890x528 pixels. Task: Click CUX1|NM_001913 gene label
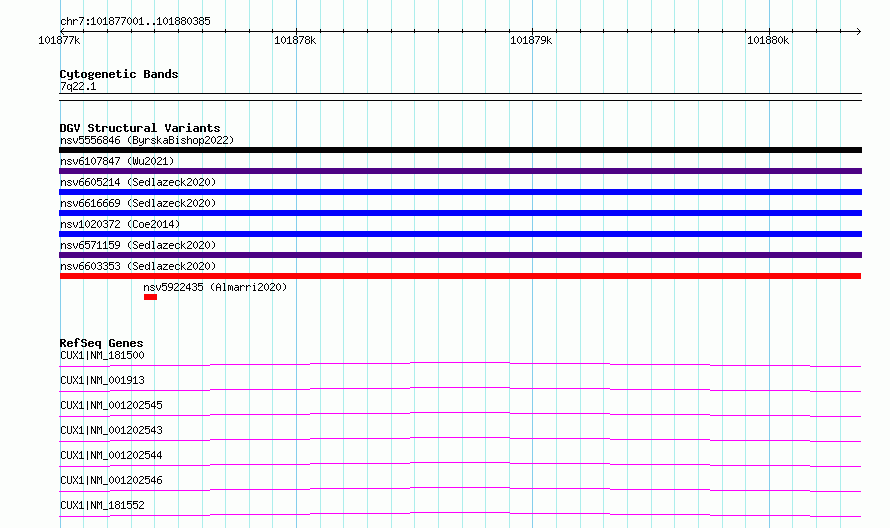[x=102, y=380]
